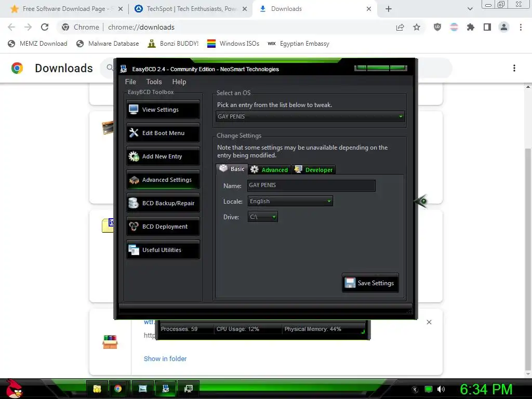Screen dimensions: 532x399
Task: Open Egyptian Embassy bookmark
Action: click(x=299, y=44)
